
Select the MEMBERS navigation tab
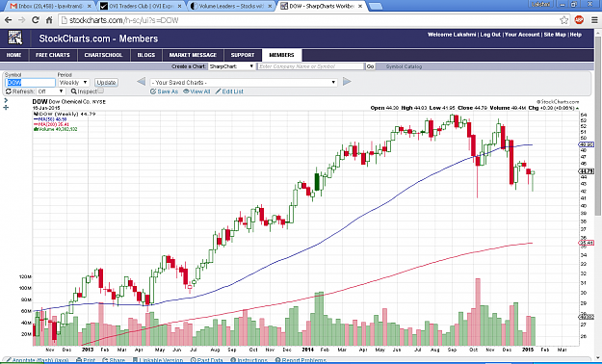(x=282, y=55)
